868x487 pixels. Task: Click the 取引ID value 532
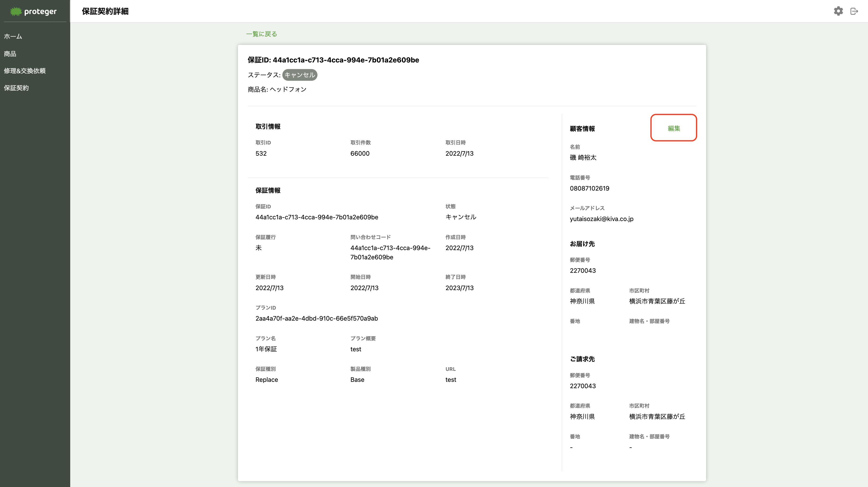(x=261, y=153)
